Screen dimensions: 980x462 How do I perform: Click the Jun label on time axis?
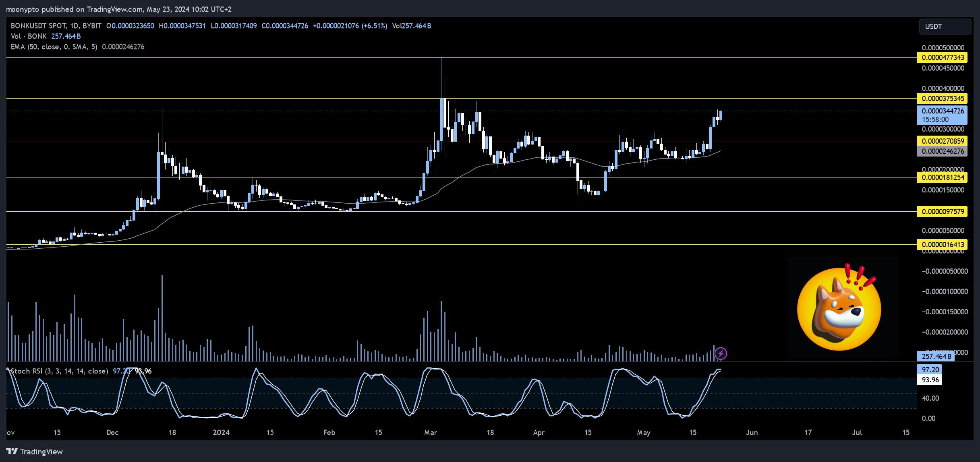(752, 433)
